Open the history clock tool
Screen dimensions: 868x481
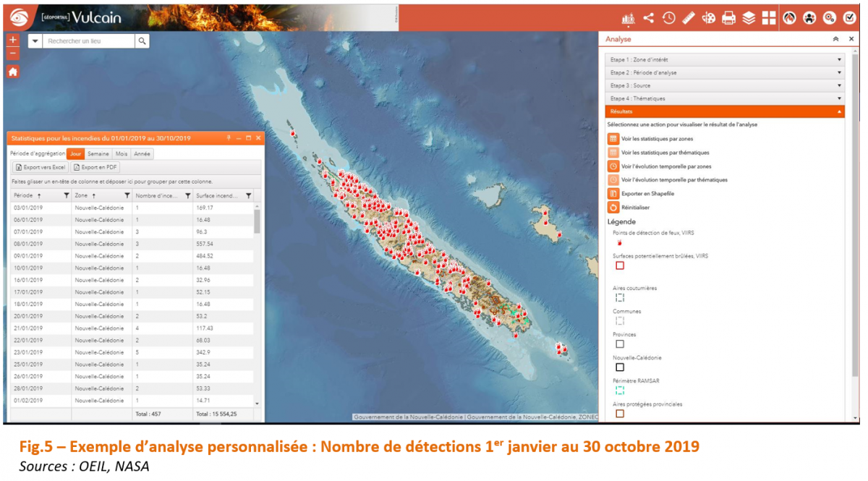[x=668, y=18]
